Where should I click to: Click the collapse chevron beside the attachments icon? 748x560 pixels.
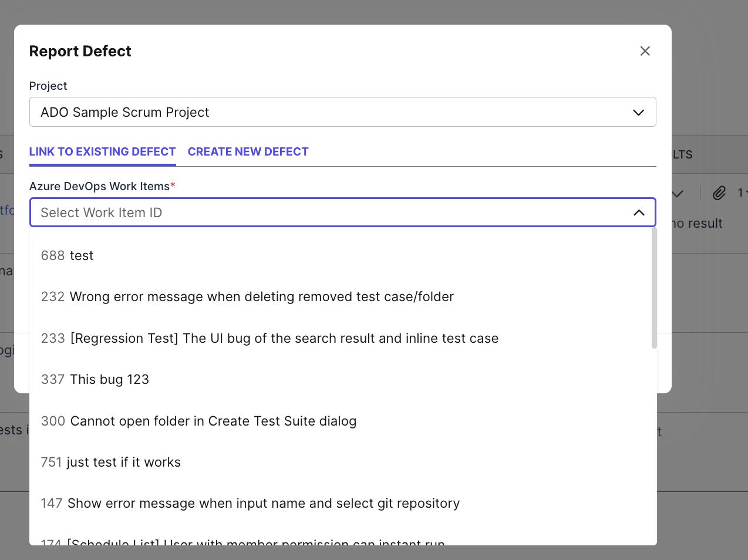678,193
